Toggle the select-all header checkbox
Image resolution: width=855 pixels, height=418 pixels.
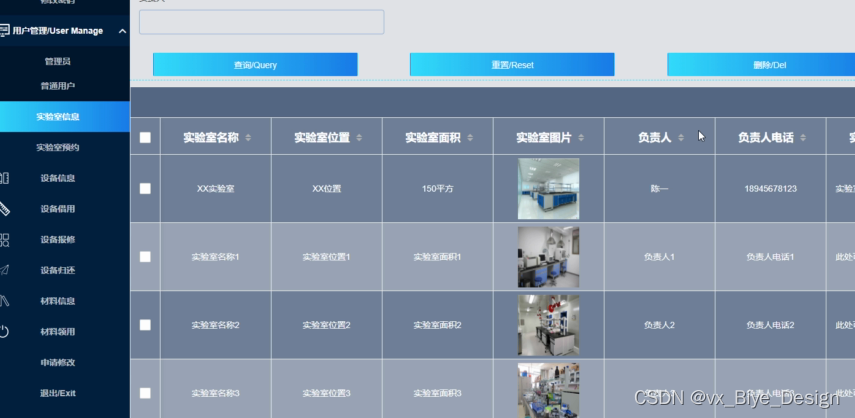click(x=145, y=138)
